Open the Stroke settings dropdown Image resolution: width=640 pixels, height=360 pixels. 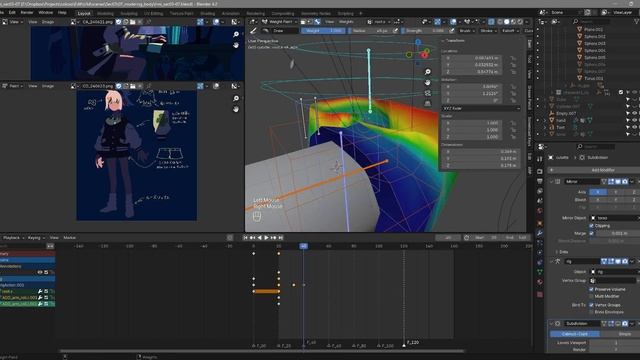click(488, 31)
